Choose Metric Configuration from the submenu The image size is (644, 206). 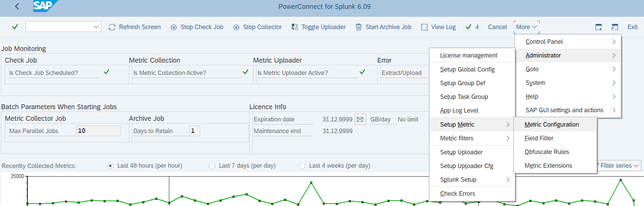click(551, 125)
